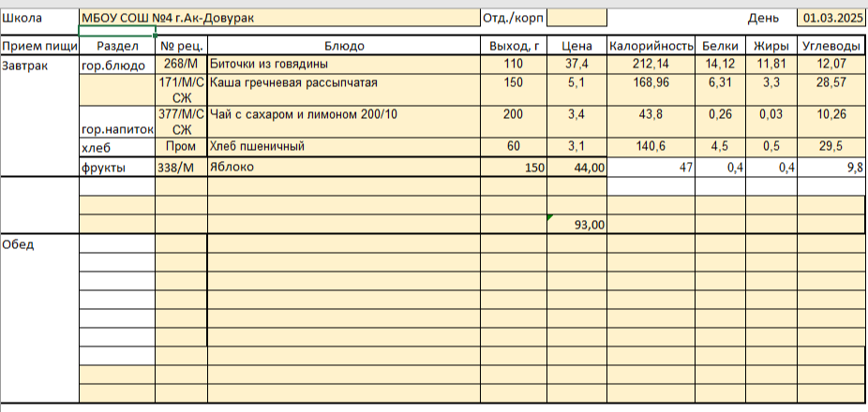Select the school name cell МБОУ СОШ №4

pos(277,18)
